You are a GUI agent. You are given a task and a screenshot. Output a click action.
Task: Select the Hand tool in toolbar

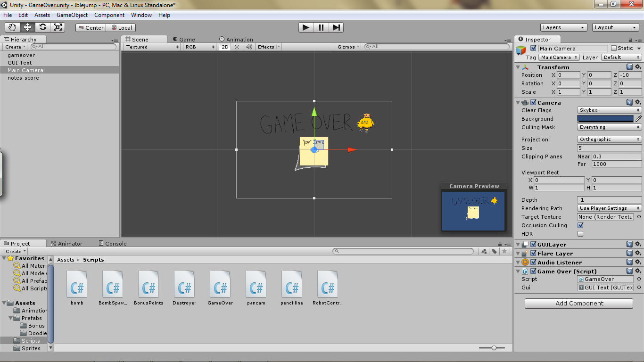point(13,27)
